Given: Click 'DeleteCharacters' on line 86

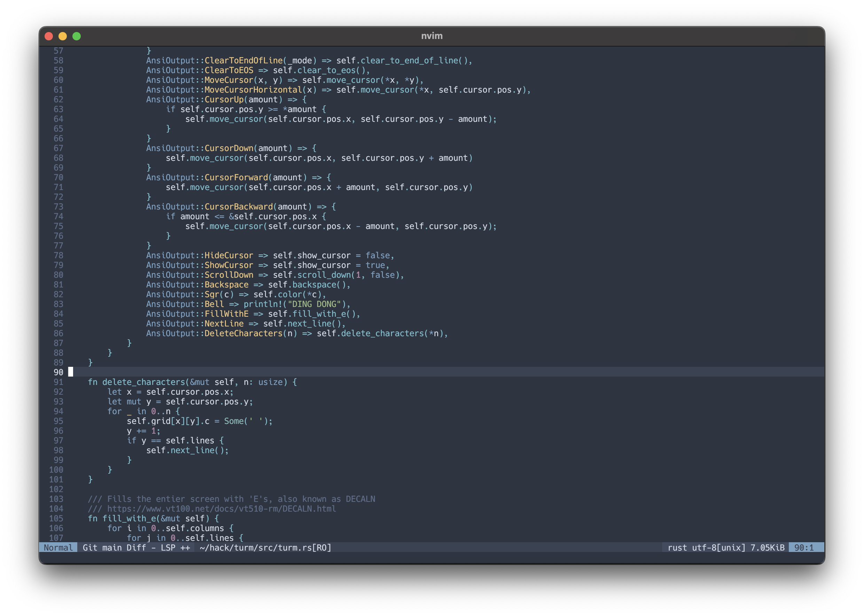Looking at the screenshot, I should (244, 333).
